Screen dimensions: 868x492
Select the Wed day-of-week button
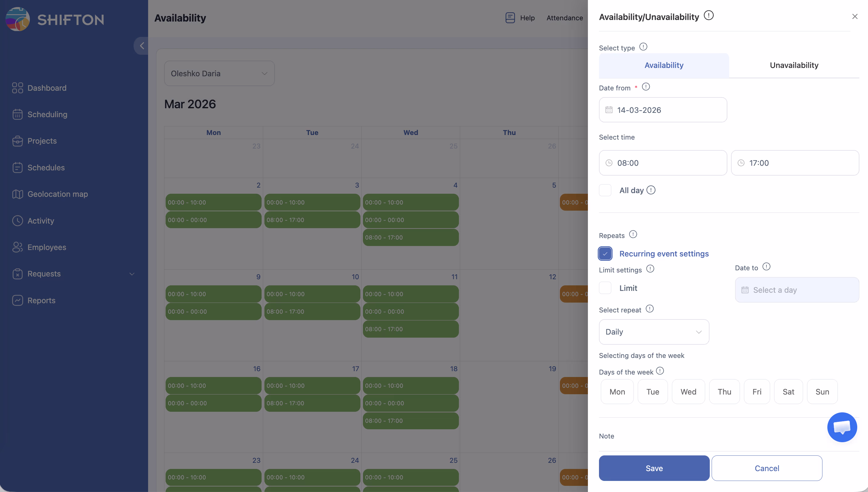coord(688,392)
